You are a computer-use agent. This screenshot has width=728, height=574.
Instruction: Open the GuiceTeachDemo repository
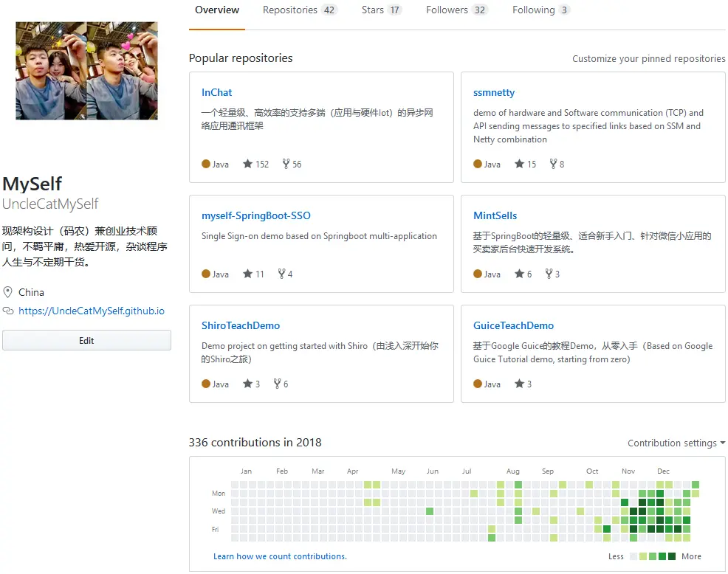click(513, 326)
